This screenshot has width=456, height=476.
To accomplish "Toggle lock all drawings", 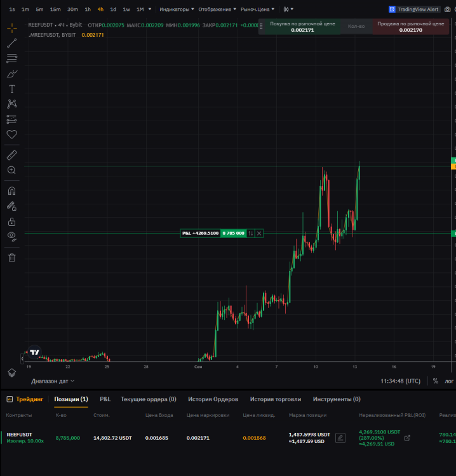I will click(x=11, y=221).
